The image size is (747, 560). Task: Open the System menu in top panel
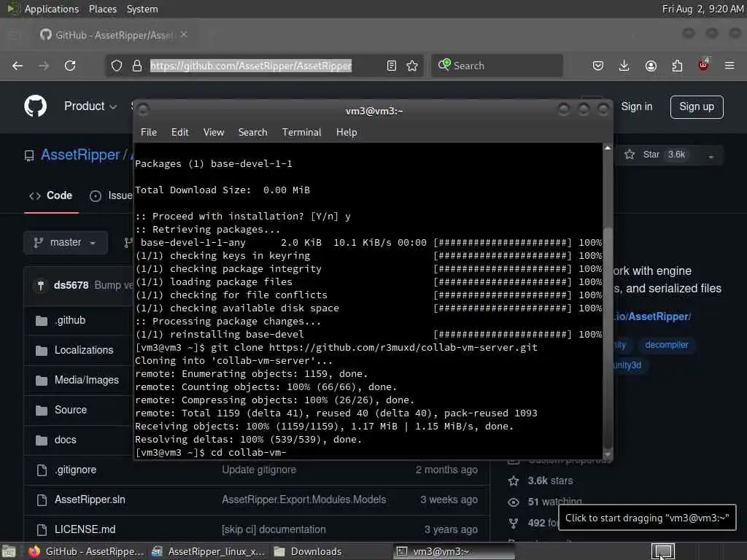click(x=142, y=9)
